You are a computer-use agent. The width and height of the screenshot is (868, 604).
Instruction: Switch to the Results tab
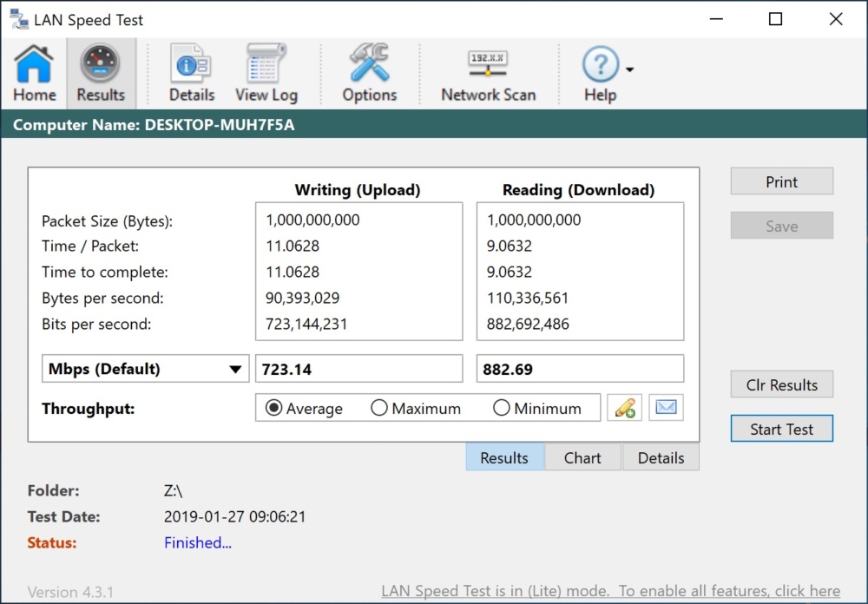[504, 458]
